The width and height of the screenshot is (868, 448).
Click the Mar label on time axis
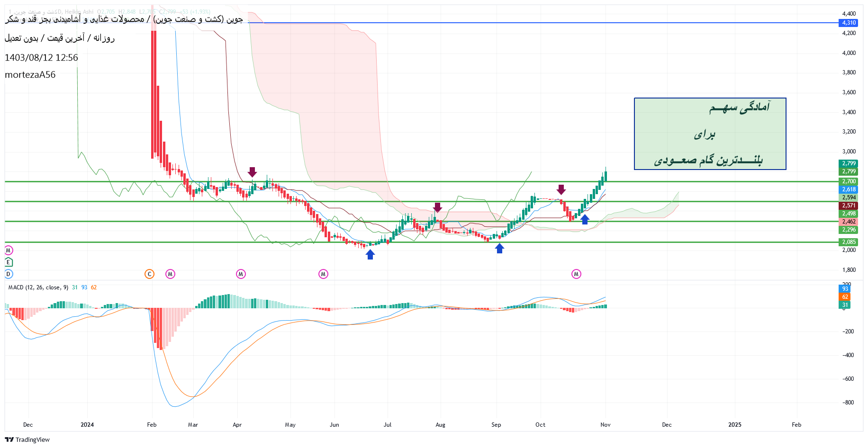[x=193, y=425]
